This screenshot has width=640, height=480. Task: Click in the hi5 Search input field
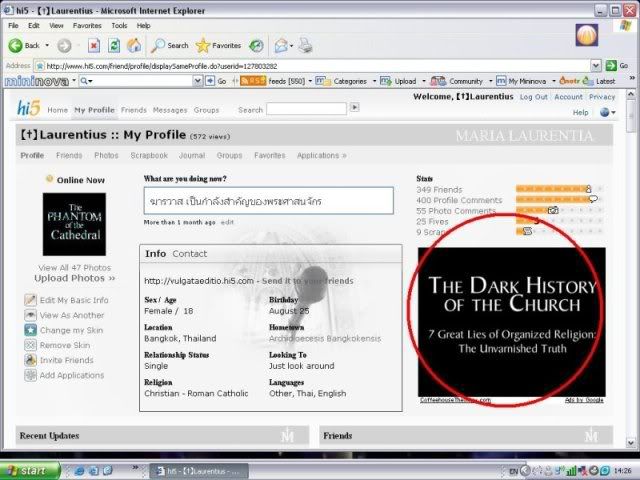(x=306, y=109)
